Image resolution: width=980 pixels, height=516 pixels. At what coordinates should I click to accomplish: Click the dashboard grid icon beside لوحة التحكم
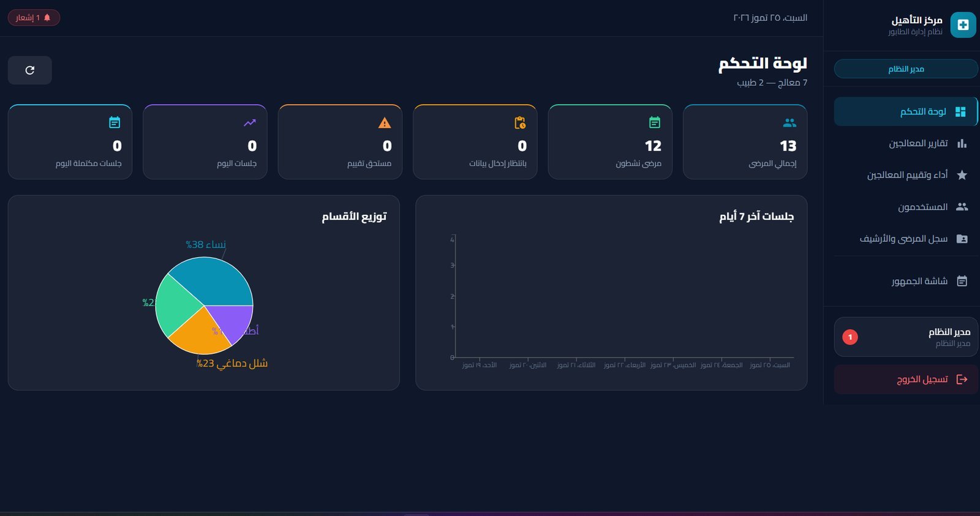tap(960, 111)
